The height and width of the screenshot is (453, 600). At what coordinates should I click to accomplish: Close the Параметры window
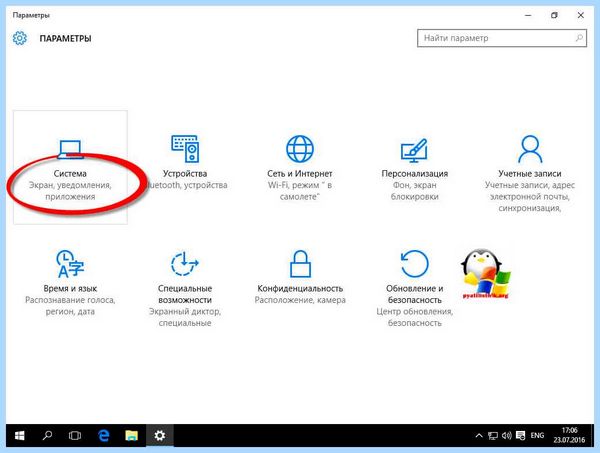coord(580,15)
